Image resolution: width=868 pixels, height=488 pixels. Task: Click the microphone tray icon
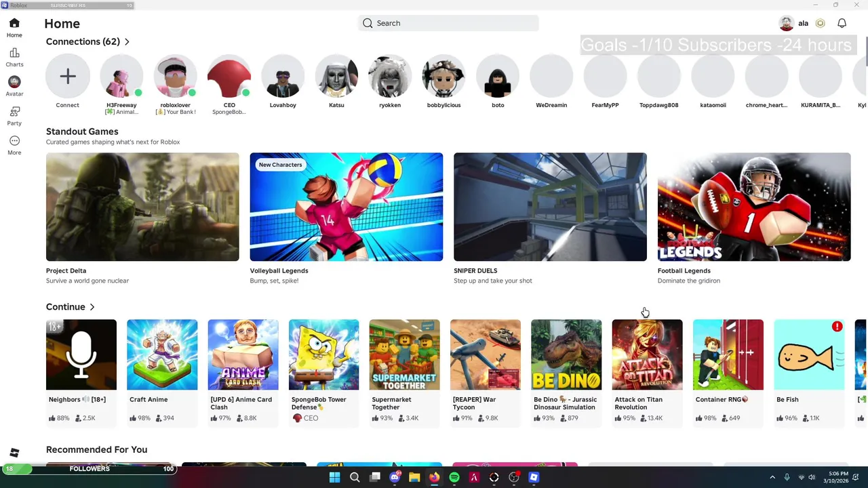(x=787, y=477)
